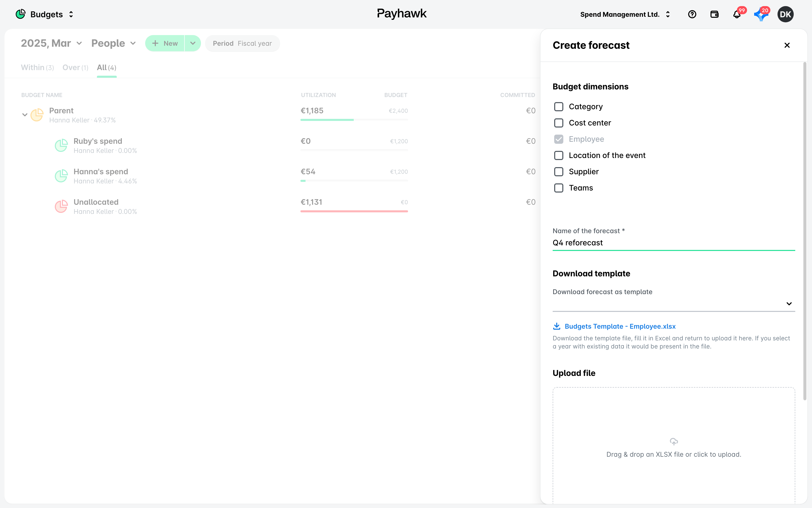
Task: Open the blue sparkle assistant icon
Action: coord(761,15)
